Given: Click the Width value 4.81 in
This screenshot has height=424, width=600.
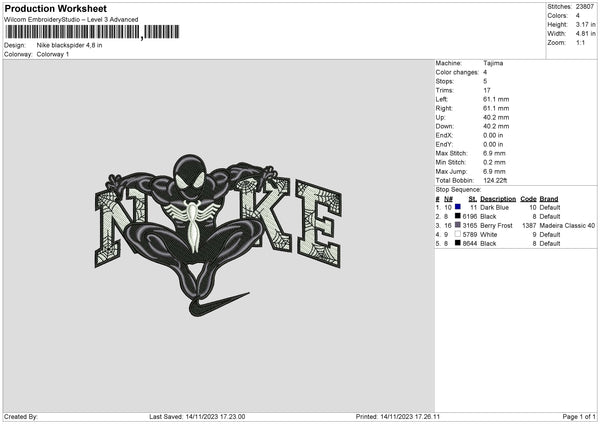Looking at the screenshot, I should point(585,34).
